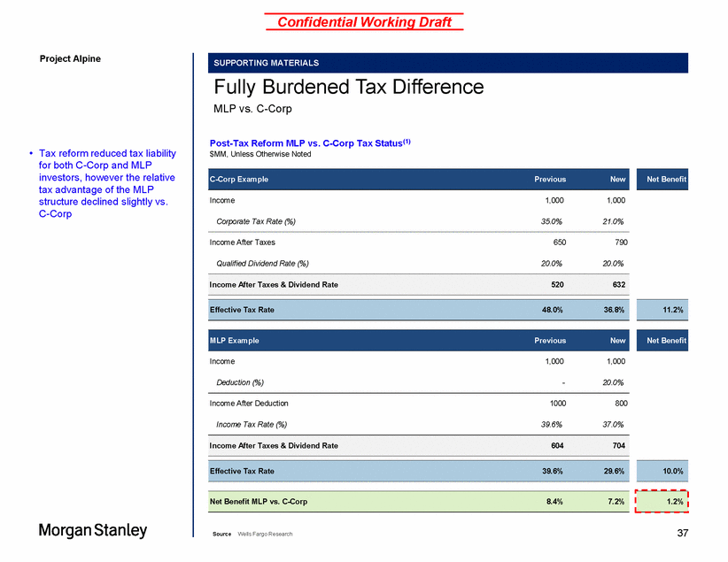Click the Morgan Stanley logo

tap(93, 530)
